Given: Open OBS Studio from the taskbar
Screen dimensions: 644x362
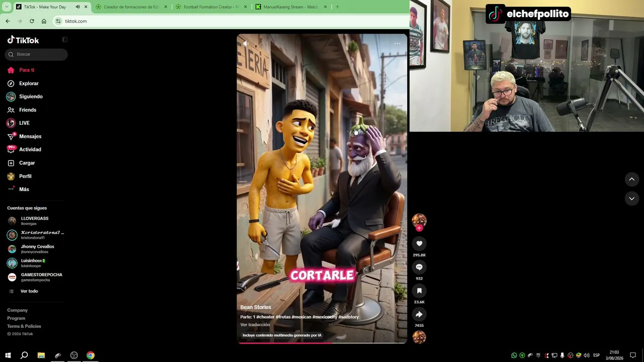Looking at the screenshot, I should [74, 355].
